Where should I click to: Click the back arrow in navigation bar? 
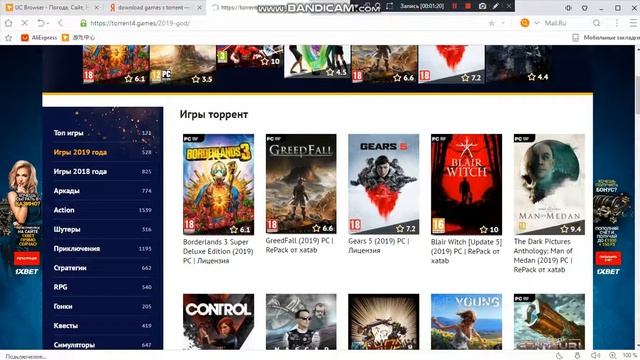point(60,23)
